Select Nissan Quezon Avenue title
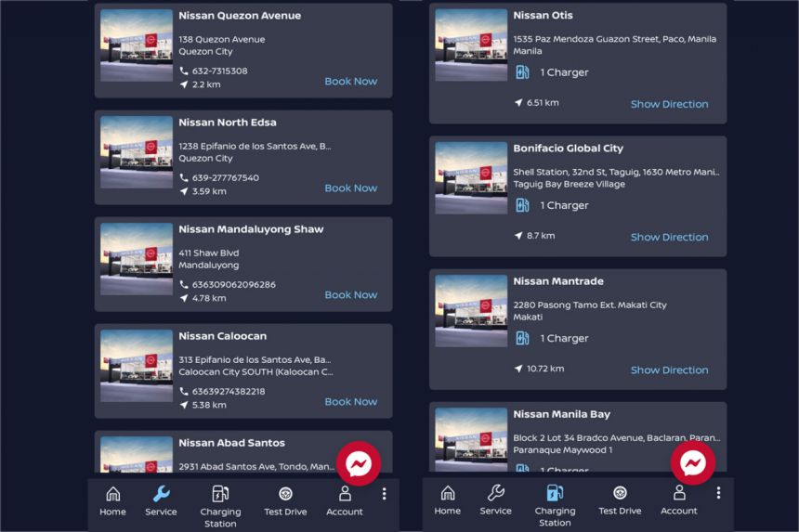The width and height of the screenshot is (799, 532). (240, 16)
